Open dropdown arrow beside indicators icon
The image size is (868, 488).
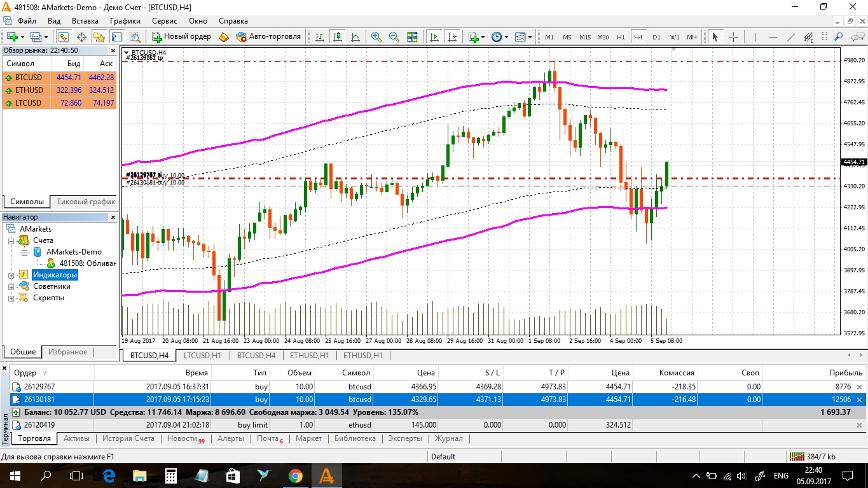(x=483, y=37)
